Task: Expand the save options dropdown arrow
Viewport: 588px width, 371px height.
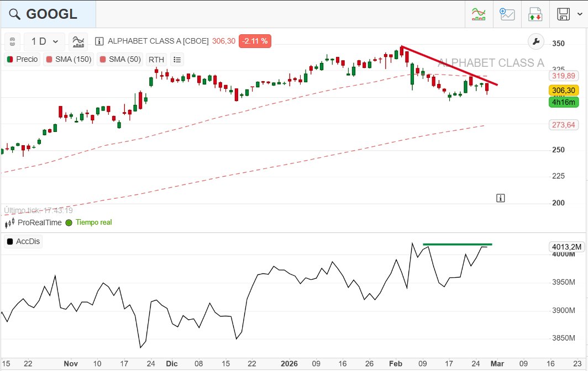Action: click(580, 14)
